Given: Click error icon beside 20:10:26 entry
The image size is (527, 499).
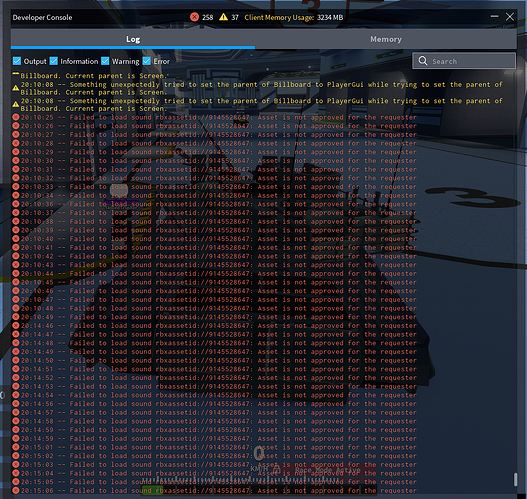Looking at the screenshot, I should click(x=15, y=126).
